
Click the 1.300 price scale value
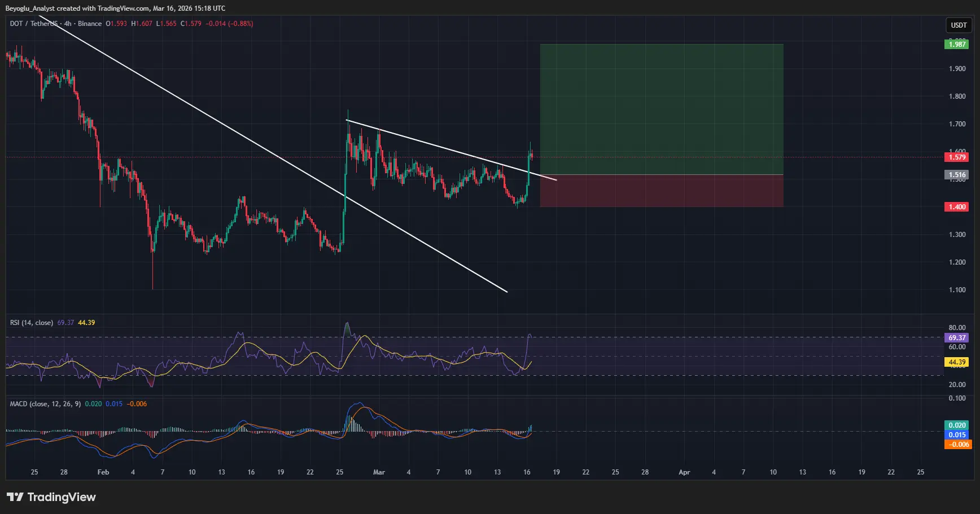coord(957,235)
